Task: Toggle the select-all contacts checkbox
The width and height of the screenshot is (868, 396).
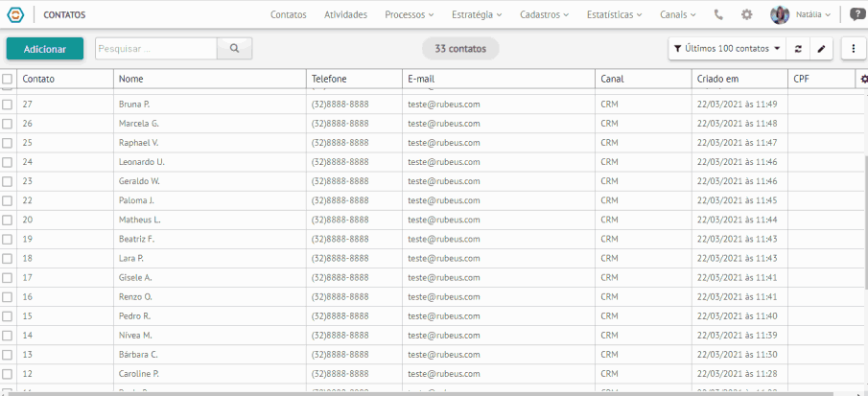Action: tap(7, 79)
